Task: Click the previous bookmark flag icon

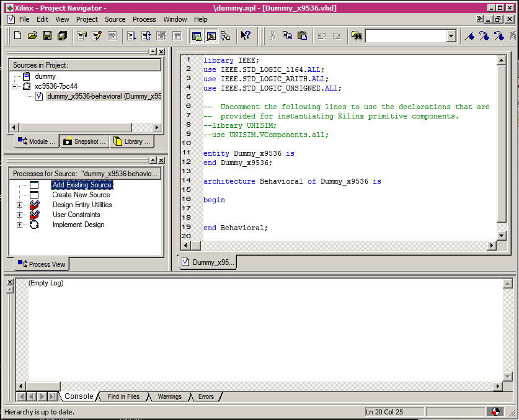Action: click(x=499, y=35)
